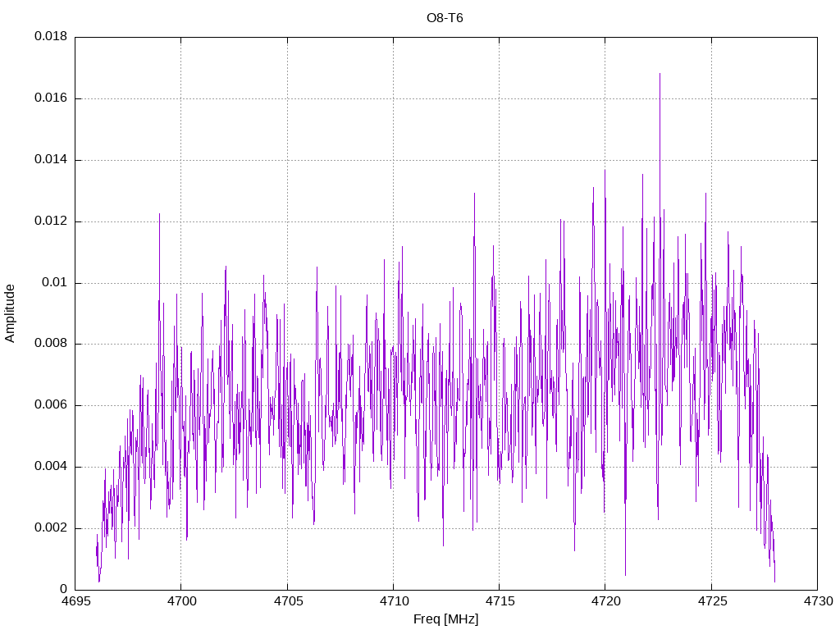840x630 pixels.
Task: Click the y-axis tick label 0.01
Action: click(x=55, y=282)
